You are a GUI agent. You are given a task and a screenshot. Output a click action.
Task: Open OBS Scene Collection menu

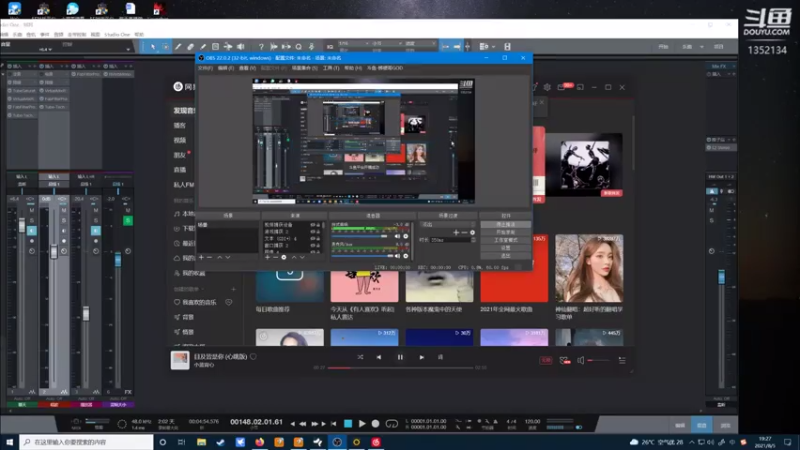(305, 68)
